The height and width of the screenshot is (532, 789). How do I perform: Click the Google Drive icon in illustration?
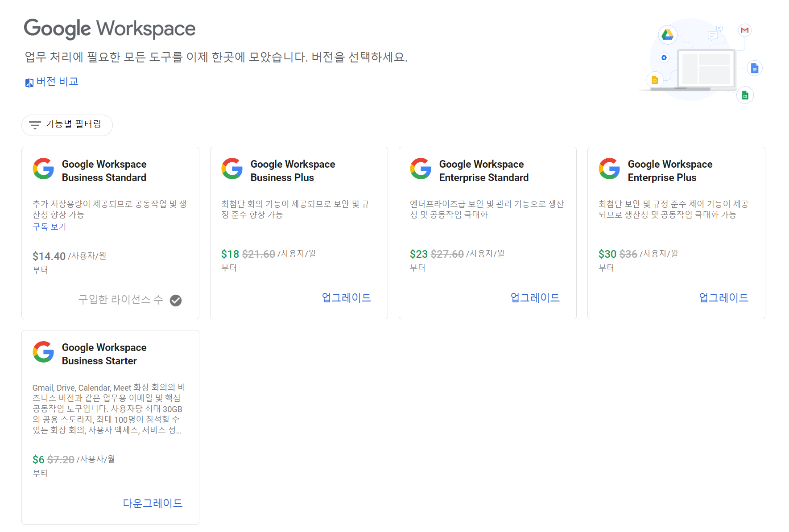click(x=668, y=34)
